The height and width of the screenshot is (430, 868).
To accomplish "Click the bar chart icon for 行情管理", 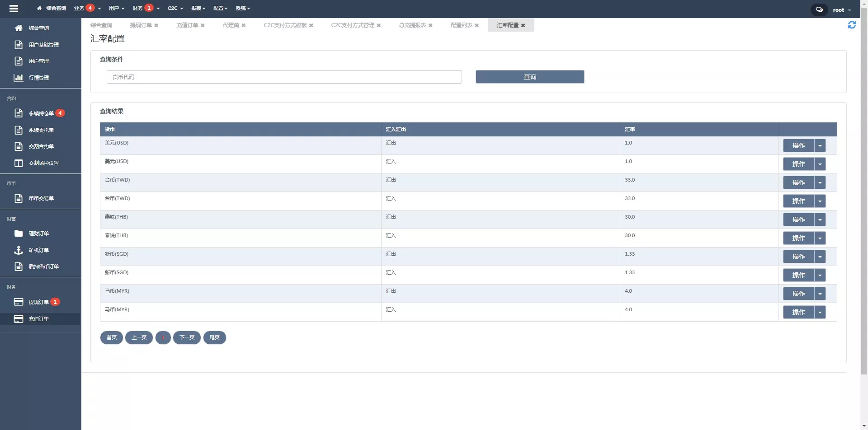I will point(19,78).
